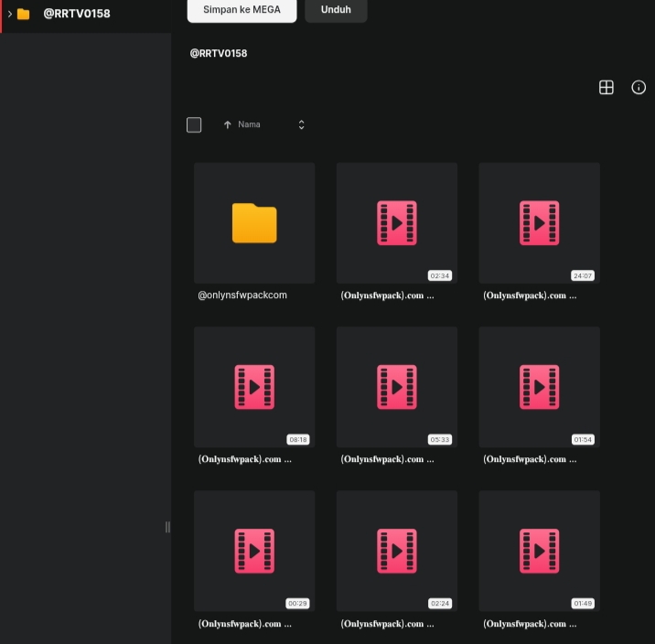Click the Simpan ke MEGA button

(242, 9)
